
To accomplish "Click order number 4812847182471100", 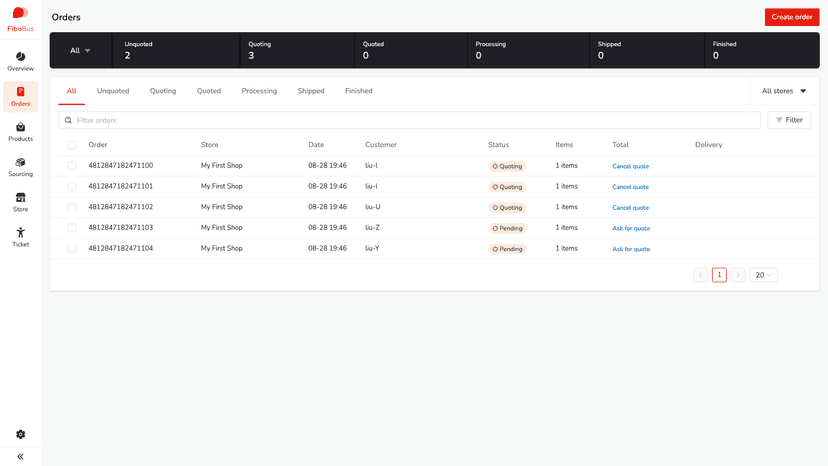I will pos(120,165).
